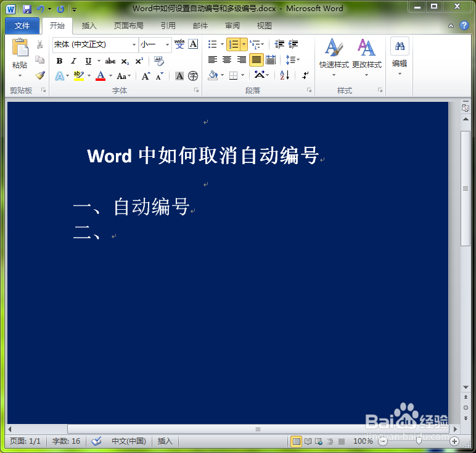Viewport: 476px width, 453px height.
Task: Toggle align text left
Action: 213,60
